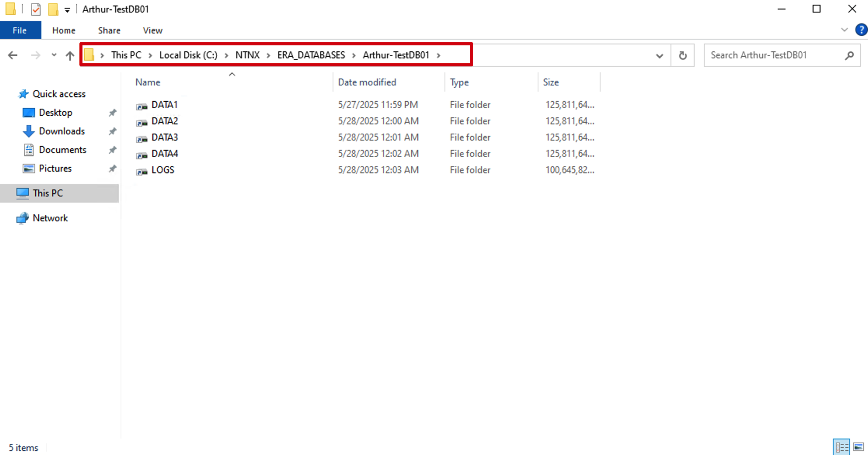The image size is (868, 455).
Task: Click the Search Arthur-TestDB01 field
Action: (x=775, y=55)
